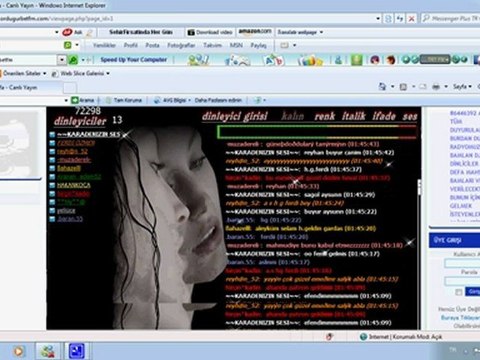The width and height of the screenshot is (480, 360).
Task: Open a new blank browser tab
Action: pyautogui.click(x=70, y=88)
